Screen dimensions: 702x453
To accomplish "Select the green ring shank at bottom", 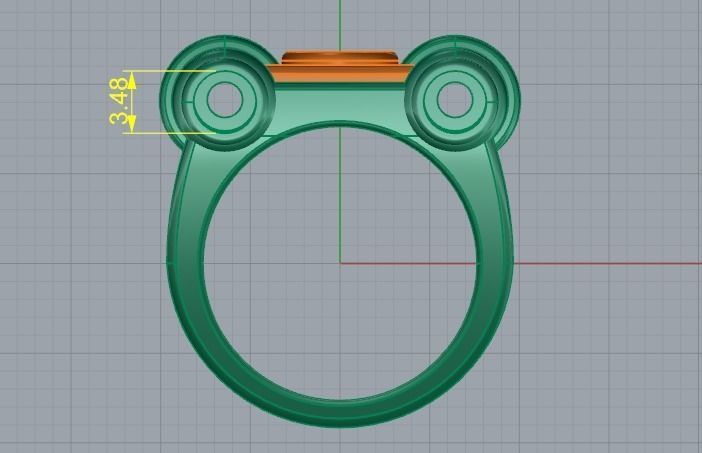I will click(x=340, y=413).
